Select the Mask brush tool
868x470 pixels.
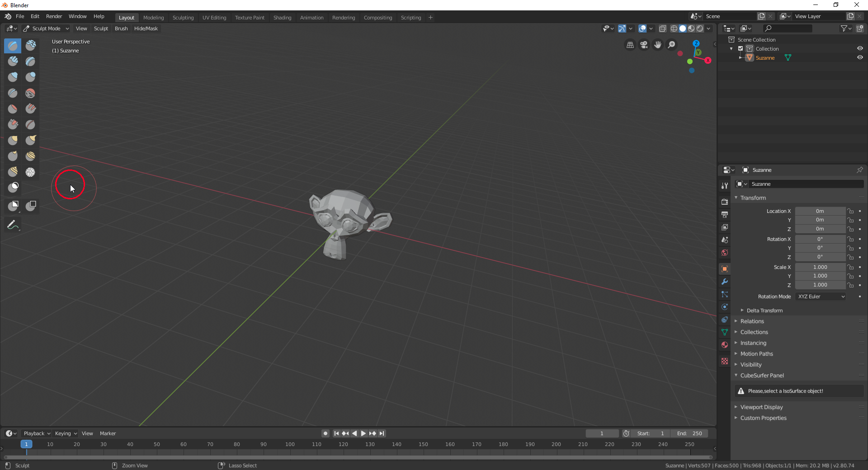13,187
